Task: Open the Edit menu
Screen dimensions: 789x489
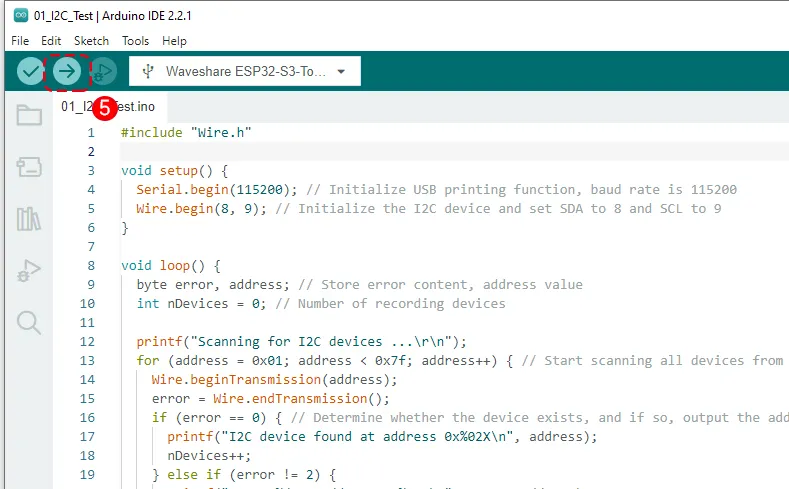Action: tap(51, 41)
